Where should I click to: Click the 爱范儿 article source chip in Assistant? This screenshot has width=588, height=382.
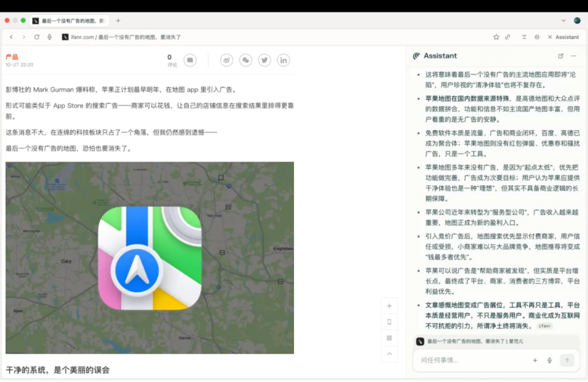[x=544, y=326]
